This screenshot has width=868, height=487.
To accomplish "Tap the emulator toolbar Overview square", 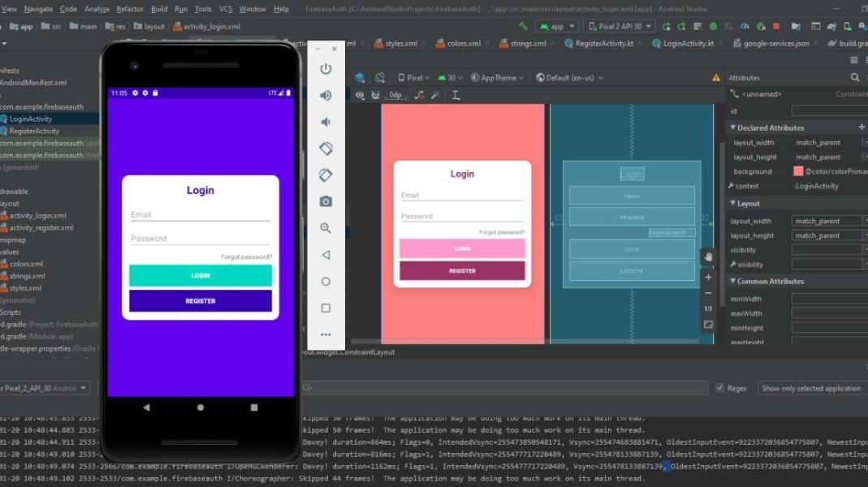I will coord(326,308).
